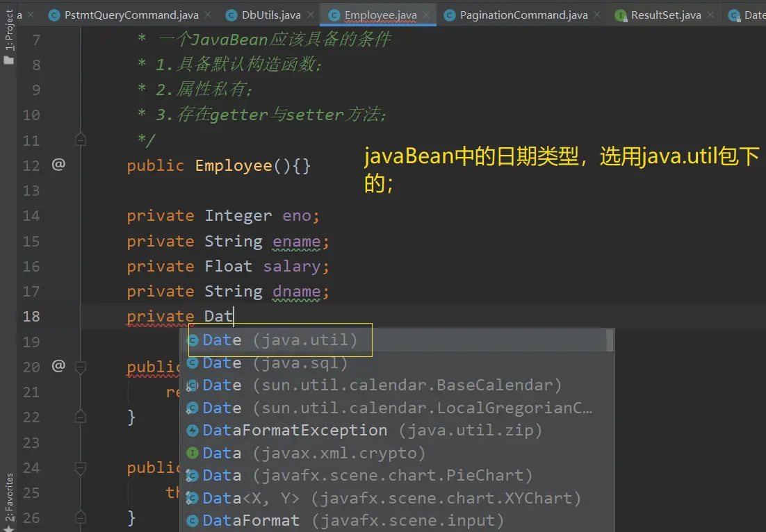
Task: Click the PstmtQueryCommand.java class icon
Action: click(x=54, y=15)
